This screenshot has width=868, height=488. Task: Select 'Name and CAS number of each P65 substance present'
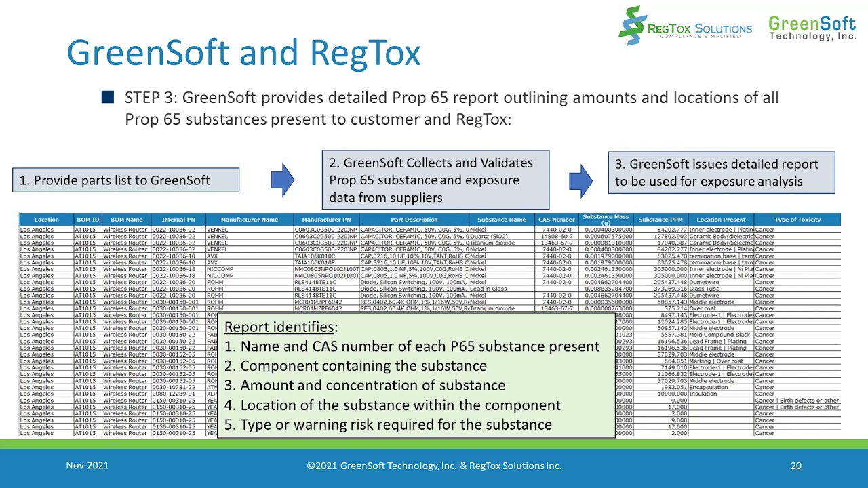[412, 346]
